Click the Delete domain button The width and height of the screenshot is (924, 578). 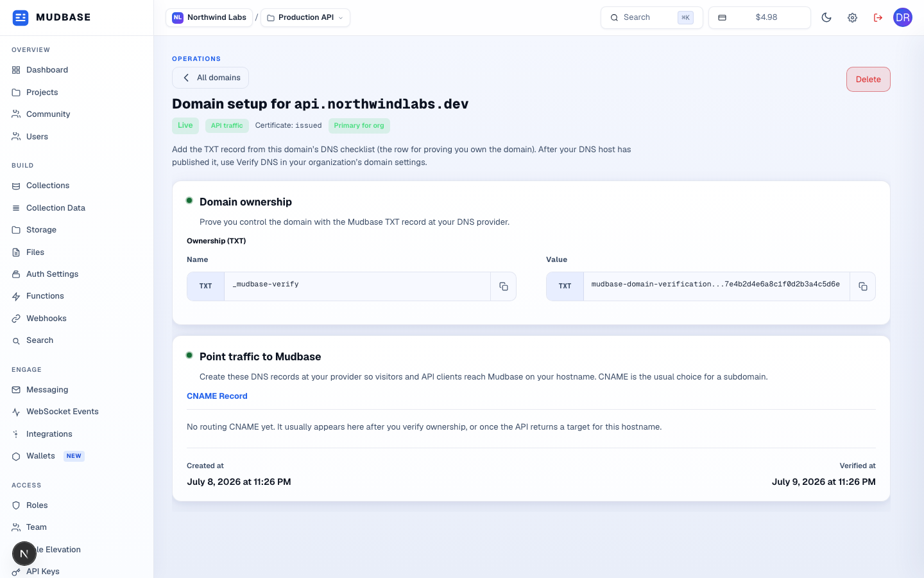[868, 80]
